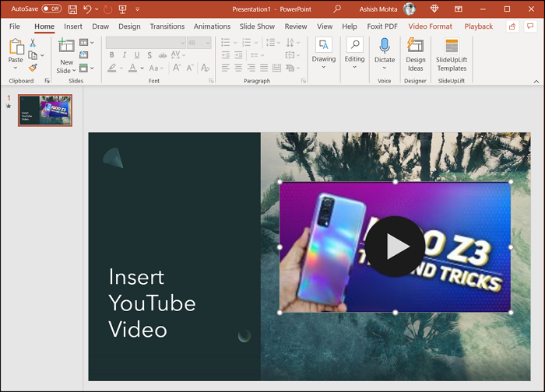Click the Paste clipboard icon
This screenshot has width=545, height=392.
(x=16, y=47)
